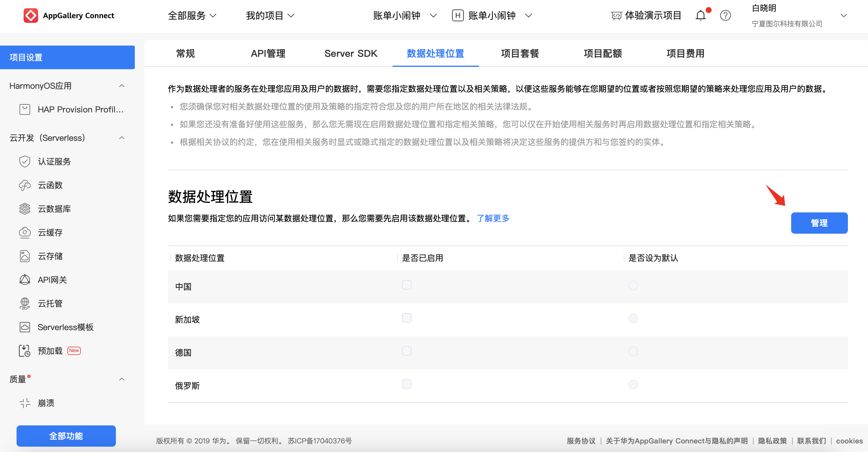Click the 苏ICP备17040376号 footer text
The height and width of the screenshot is (452, 868).
320,441
